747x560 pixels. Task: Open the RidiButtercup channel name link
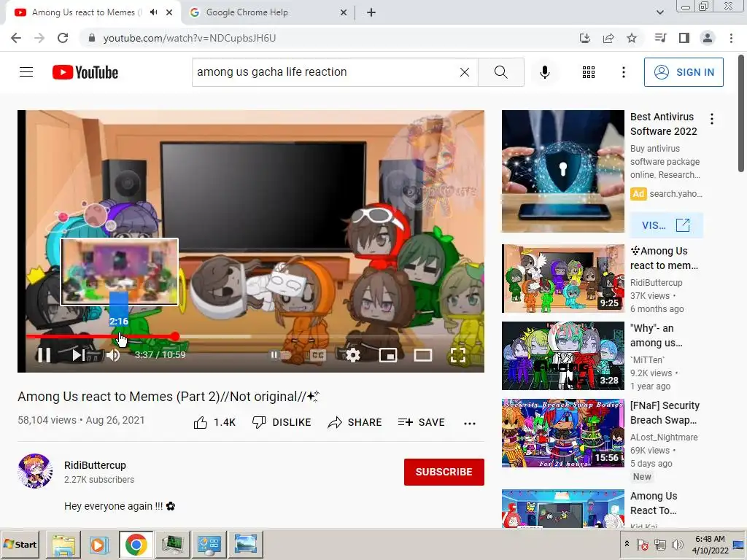[x=96, y=465]
